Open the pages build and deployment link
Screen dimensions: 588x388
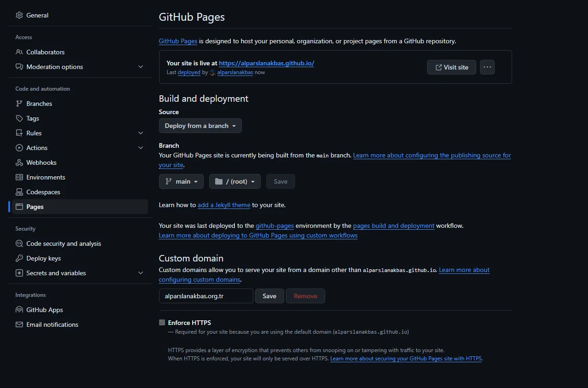[394, 226]
